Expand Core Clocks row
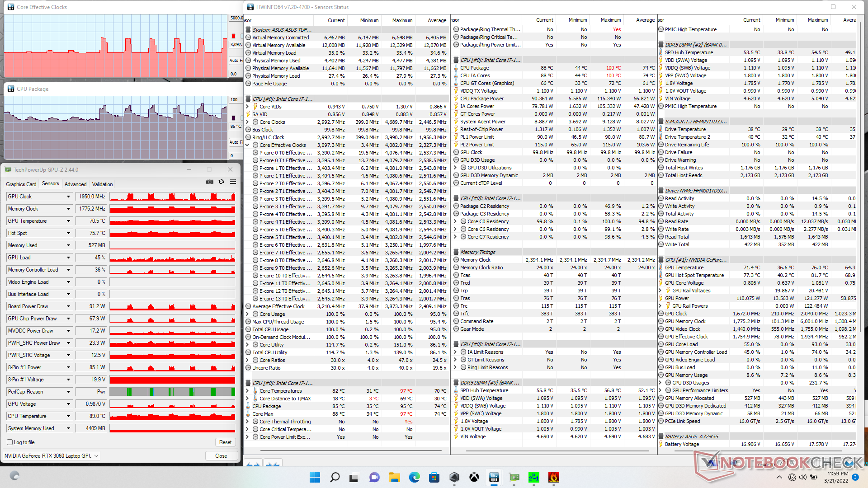 point(247,122)
